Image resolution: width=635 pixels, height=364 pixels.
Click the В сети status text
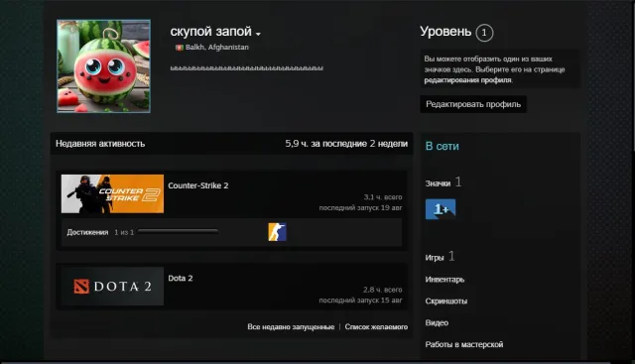pyautogui.click(x=442, y=146)
